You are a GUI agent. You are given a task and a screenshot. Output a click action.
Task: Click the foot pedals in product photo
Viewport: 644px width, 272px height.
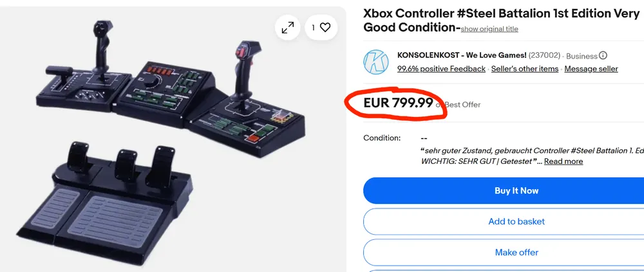pos(105,201)
